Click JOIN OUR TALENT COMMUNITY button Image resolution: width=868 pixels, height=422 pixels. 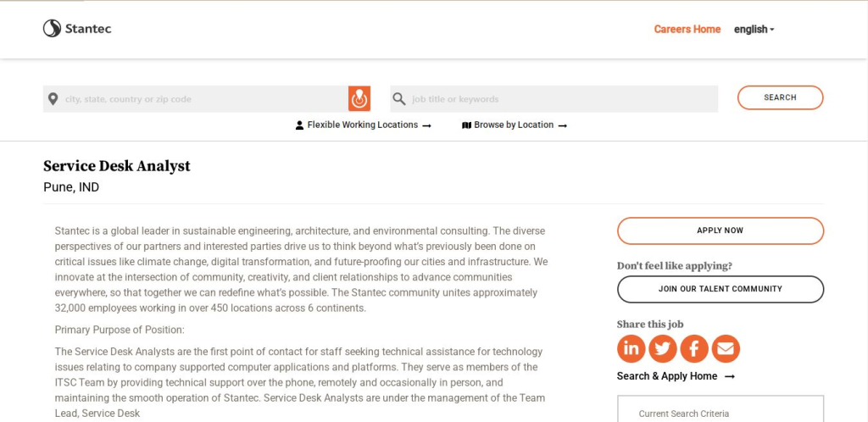click(721, 289)
